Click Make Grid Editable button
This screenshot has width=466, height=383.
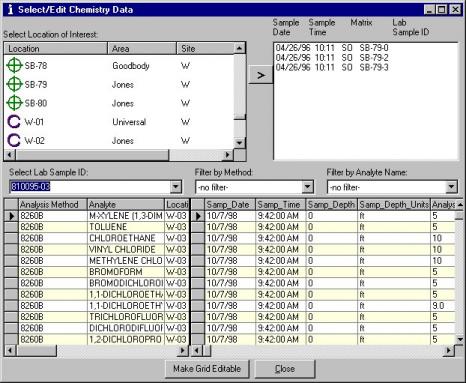pyautogui.click(x=207, y=369)
